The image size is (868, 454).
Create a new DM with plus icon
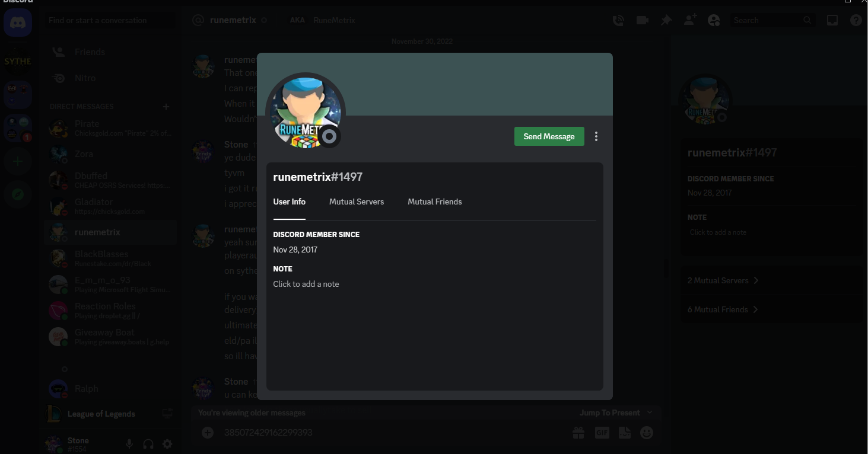pos(166,107)
